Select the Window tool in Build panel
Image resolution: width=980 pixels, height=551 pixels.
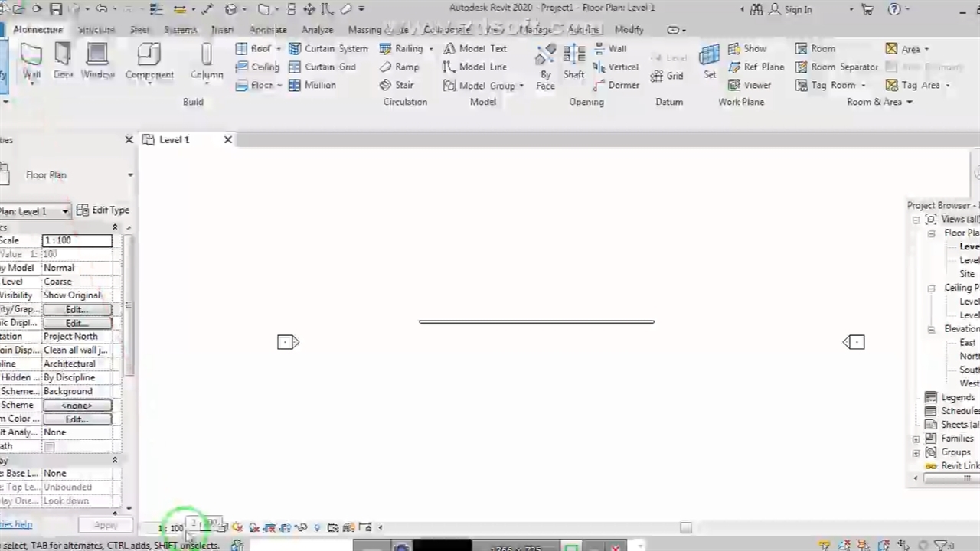tap(97, 60)
